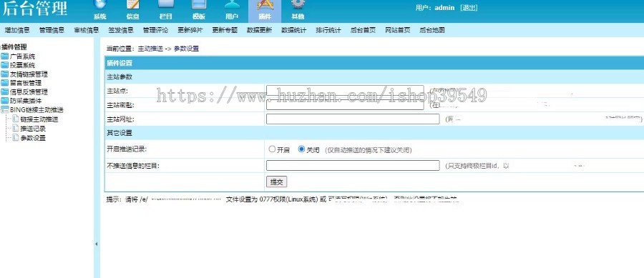Open the 其他 (Other) gear icon
This screenshot has height=278, width=644.
[298, 9]
